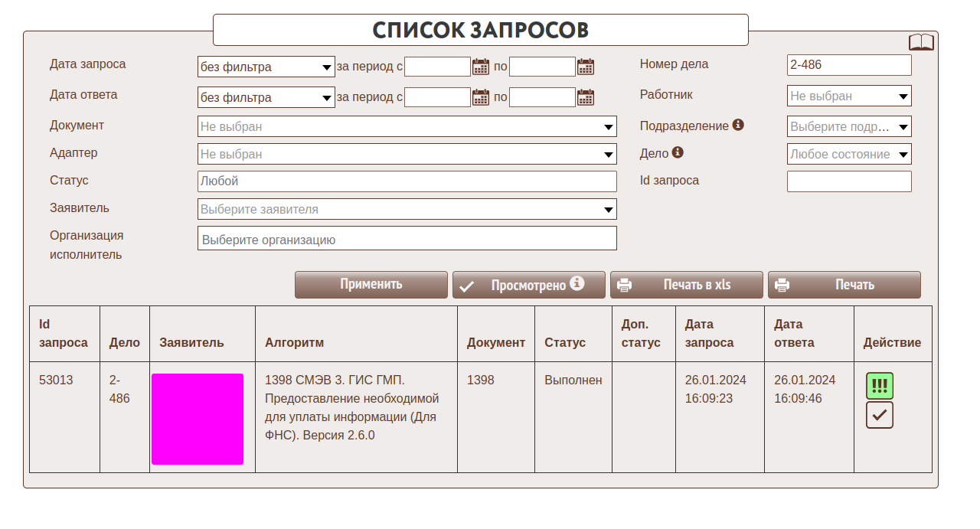Click the Просмотрено button
The image size is (980, 529).
(529, 285)
